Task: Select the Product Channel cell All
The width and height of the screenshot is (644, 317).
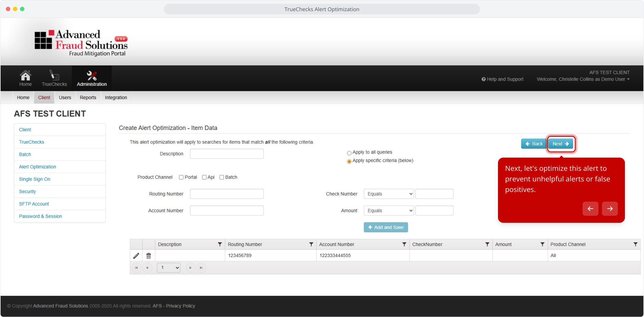Action: [594, 256]
